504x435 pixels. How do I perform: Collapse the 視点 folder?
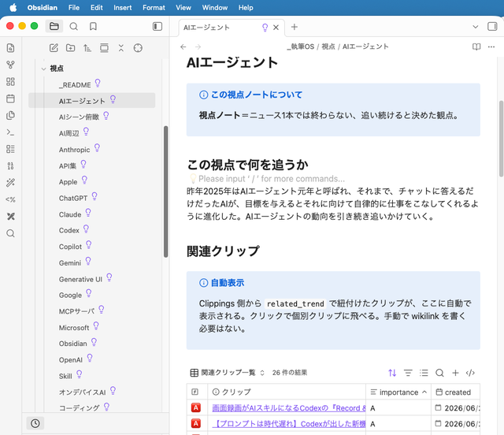(x=44, y=69)
